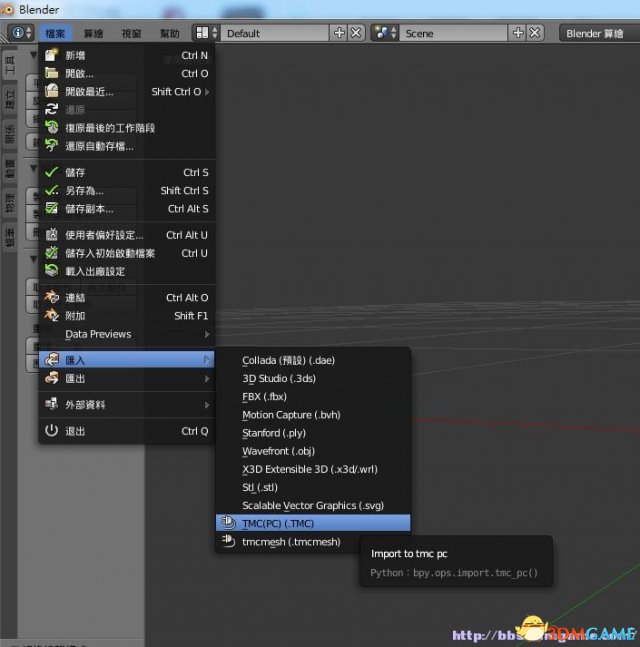The height and width of the screenshot is (647, 640).
Task: Select Scalable Vector Graphics (.svg) import
Action: point(313,505)
